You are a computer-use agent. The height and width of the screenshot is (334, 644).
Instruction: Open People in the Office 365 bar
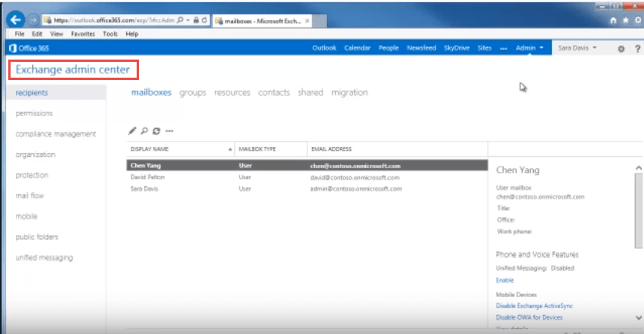point(389,48)
